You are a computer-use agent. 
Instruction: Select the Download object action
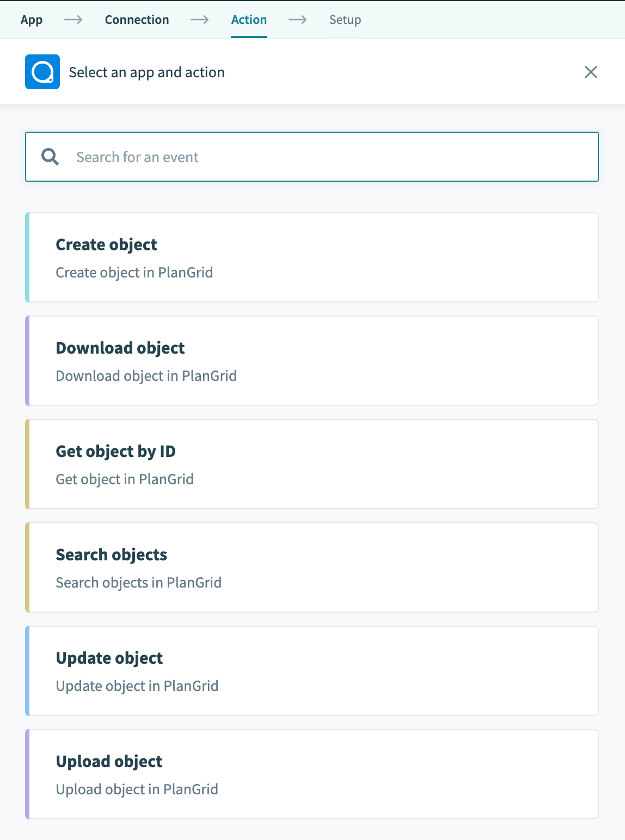(x=312, y=360)
